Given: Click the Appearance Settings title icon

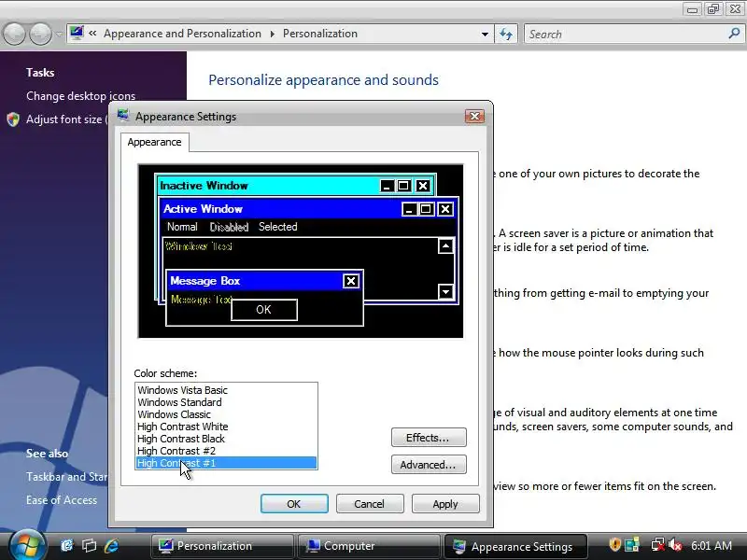Looking at the screenshot, I should (123, 116).
